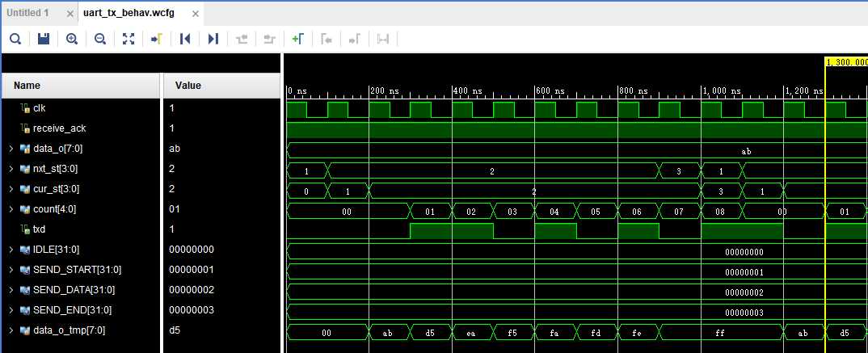This screenshot has width=868, height=353.
Task: Select the uart_tx_behav.wcfg tab
Action: (x=129, y=13)
